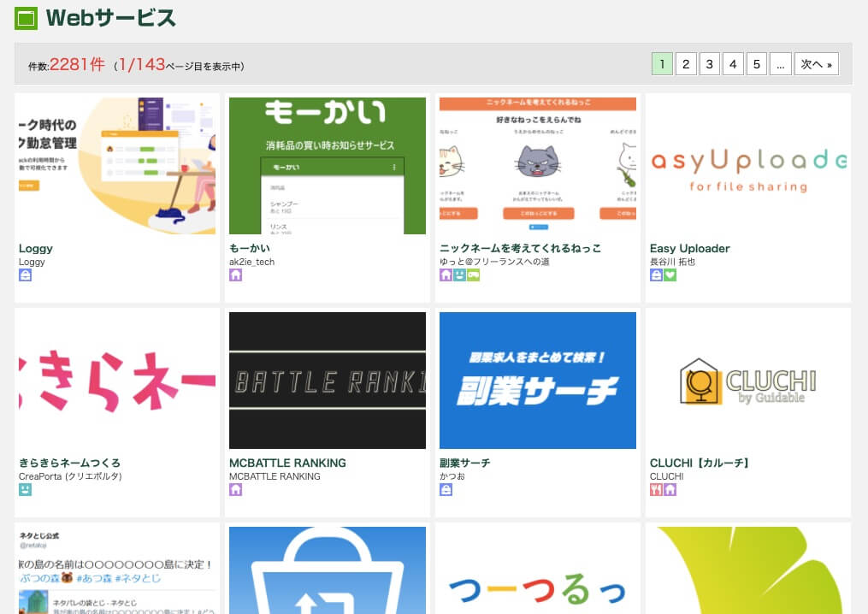Screen dimensions: 868x614
Task: Select page 1 in pagination
Action: click(x=662, y=64)
